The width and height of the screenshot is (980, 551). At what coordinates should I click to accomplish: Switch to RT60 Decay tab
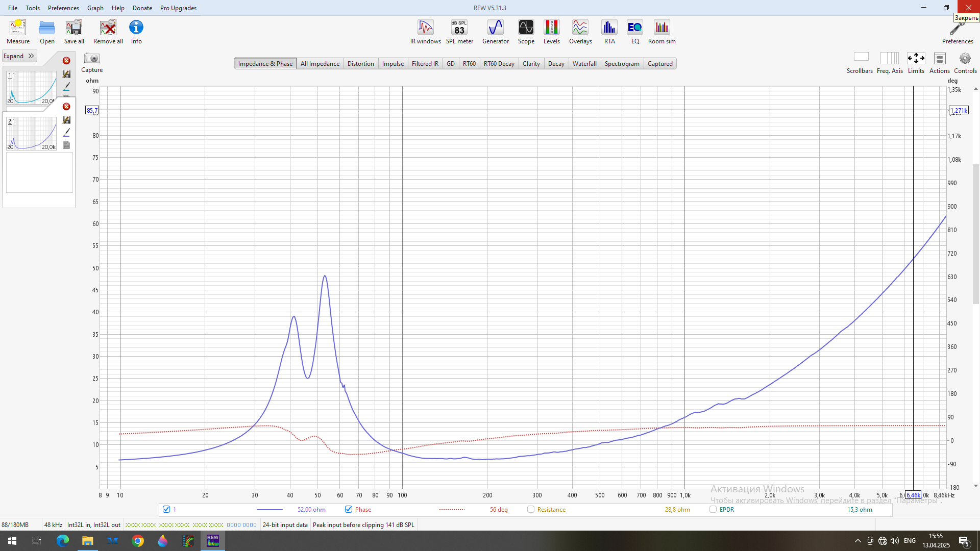point(499,64)
